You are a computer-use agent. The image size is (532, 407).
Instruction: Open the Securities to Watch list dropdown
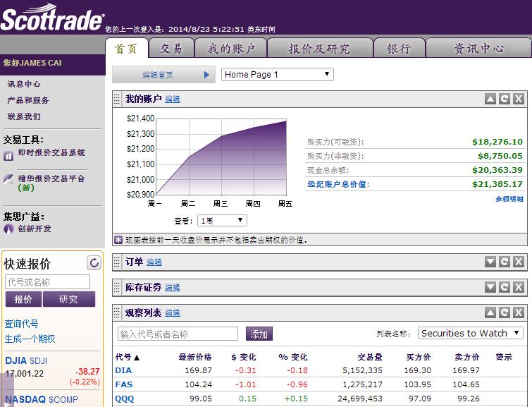tap(470, 333)
